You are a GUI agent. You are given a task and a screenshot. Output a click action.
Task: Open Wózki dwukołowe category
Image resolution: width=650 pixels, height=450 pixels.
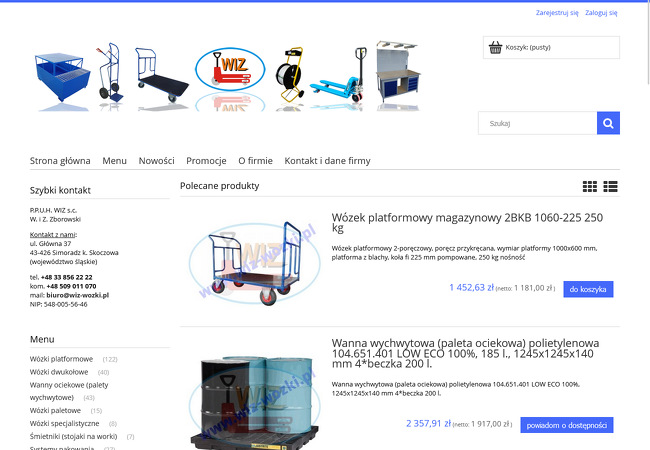point(59,372)
